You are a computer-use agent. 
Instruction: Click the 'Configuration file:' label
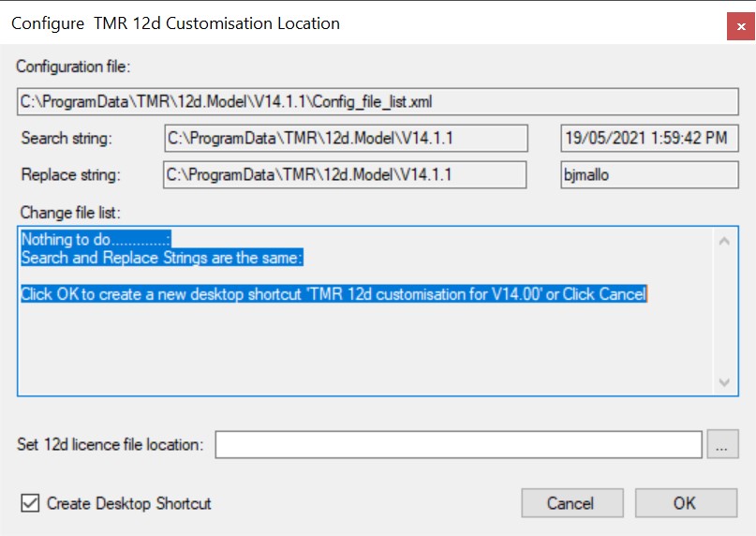tap(73, 67)
